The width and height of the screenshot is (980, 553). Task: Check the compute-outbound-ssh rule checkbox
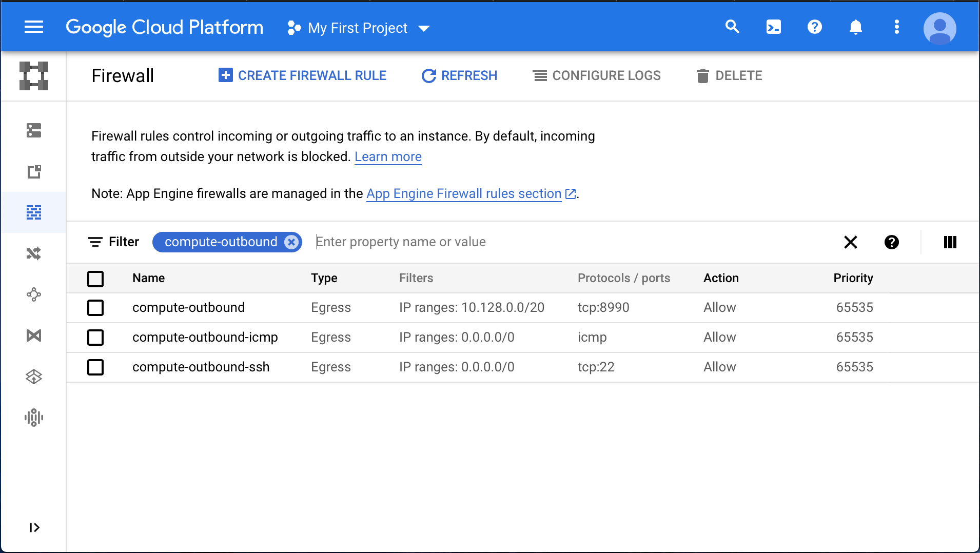pyautogui.click(x=95, y=367)
